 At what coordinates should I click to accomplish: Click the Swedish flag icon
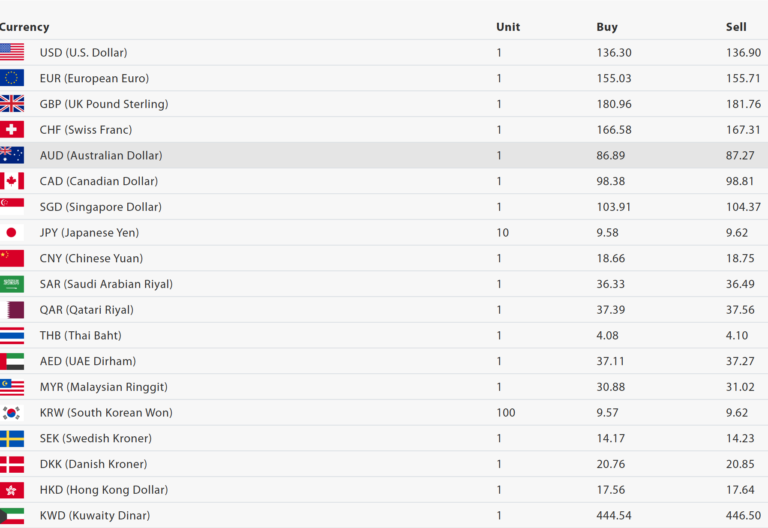coord(12,438)
